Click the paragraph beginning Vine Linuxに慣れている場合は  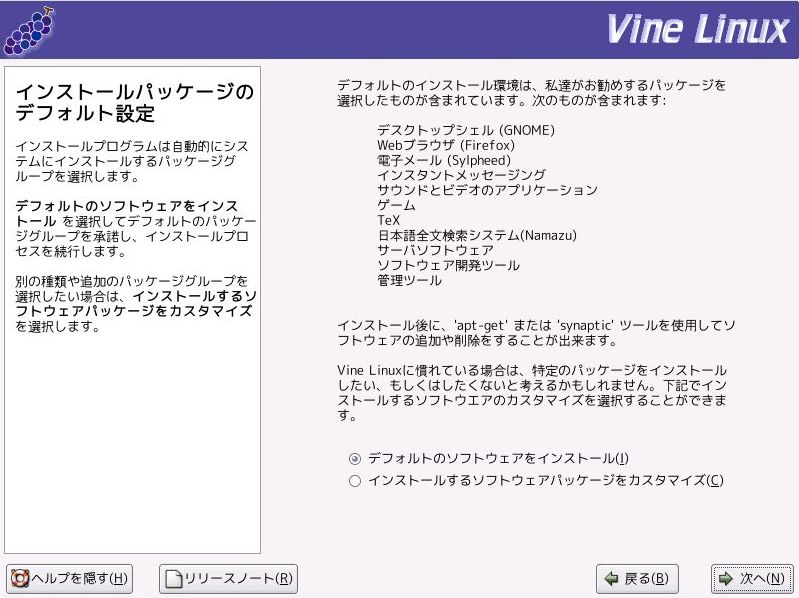532,393
